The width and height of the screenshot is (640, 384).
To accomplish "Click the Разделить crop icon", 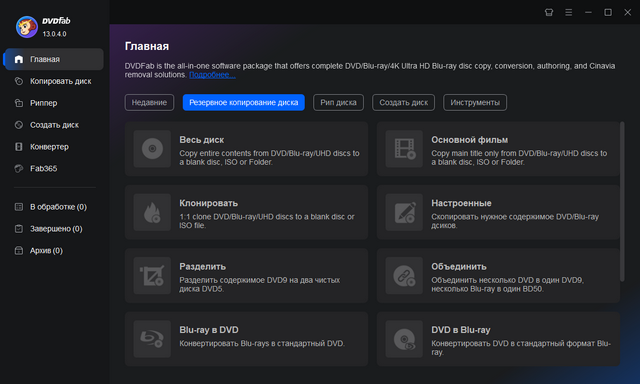I will 152,275.
